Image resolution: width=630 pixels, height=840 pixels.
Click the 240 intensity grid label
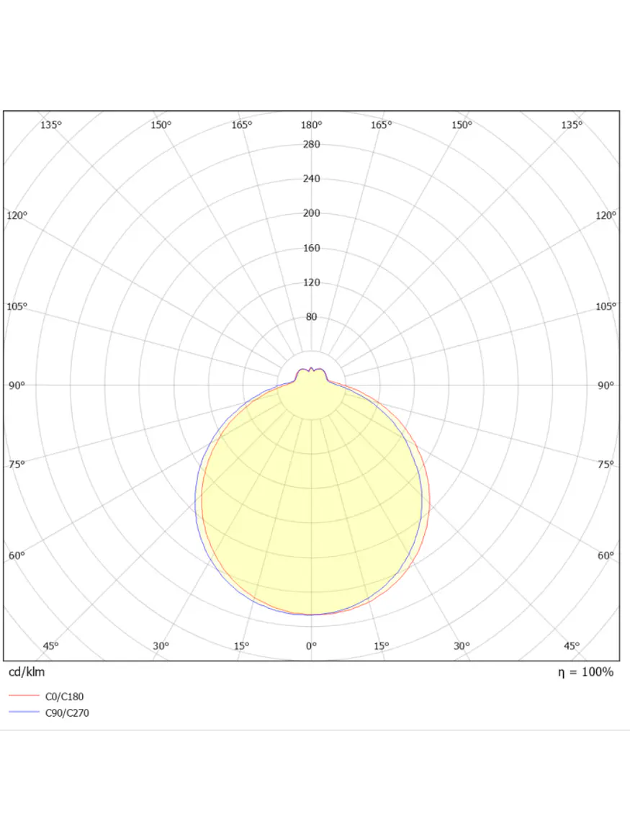(x=310, y=179)
